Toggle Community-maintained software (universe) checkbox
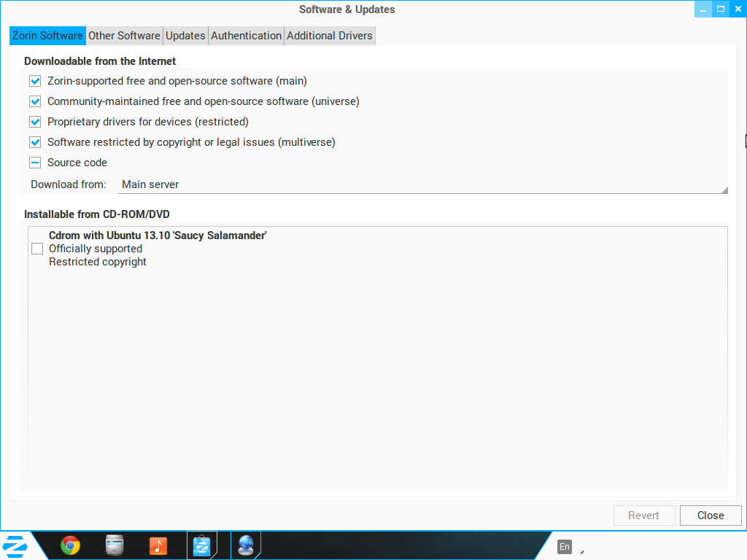The height and width of the screenshot is (560, 747). pyautogui.click(x=35, y=101)
